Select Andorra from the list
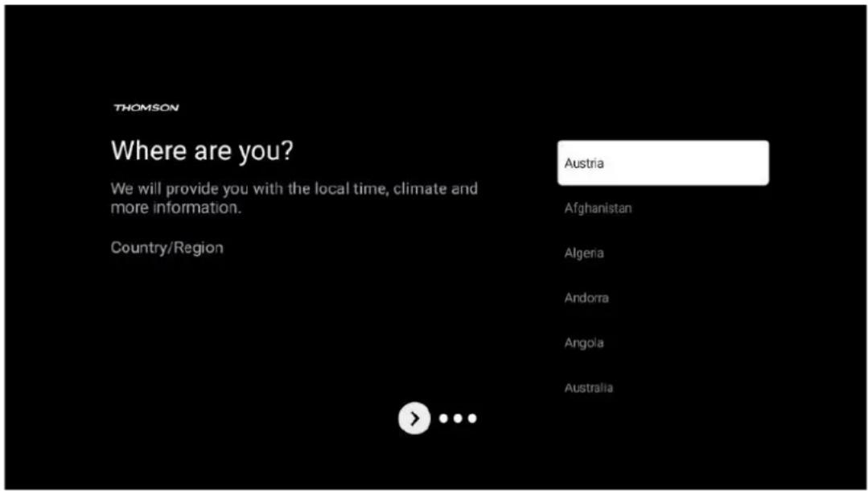 (586, 298)
